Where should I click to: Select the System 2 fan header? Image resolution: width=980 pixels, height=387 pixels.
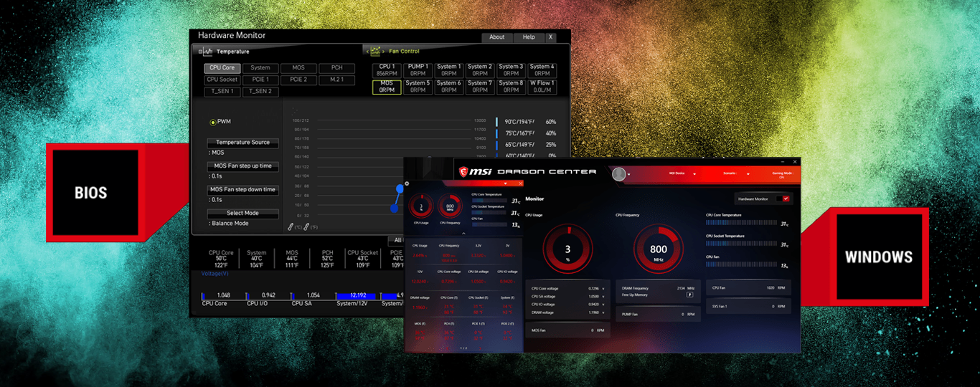pos(480,70)
